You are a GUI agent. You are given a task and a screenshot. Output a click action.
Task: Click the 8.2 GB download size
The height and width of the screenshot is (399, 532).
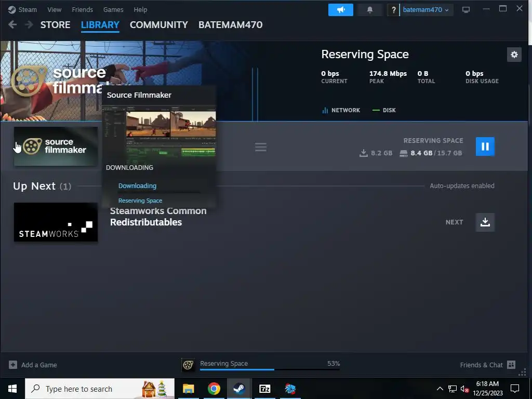[381, 153]
